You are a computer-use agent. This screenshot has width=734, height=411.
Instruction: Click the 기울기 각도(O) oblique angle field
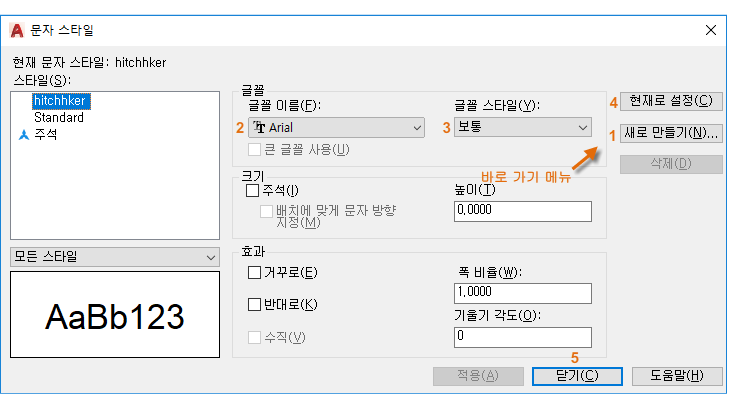522,337
